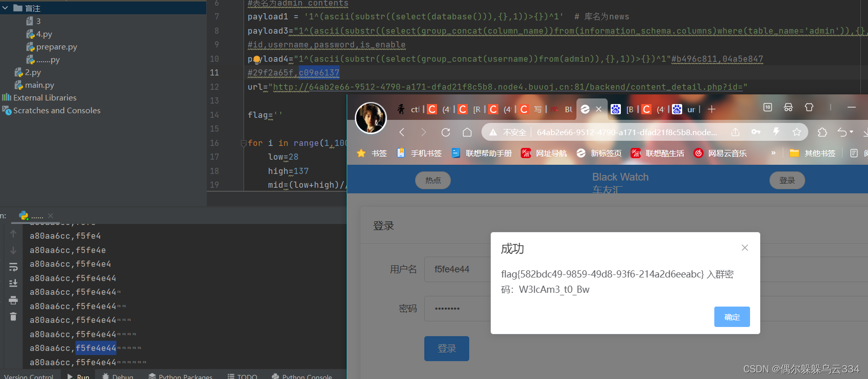This screenshot has height=379, width=868.
Task: Confirm the 成功 dialog with 确定
Action: (732, 317)
